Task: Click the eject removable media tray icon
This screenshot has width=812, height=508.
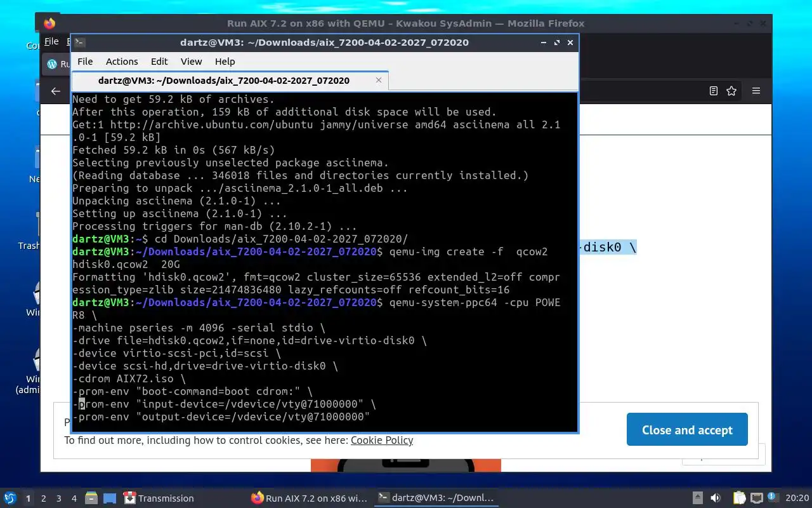Action: pyautogui.click(x=697, y=498)
